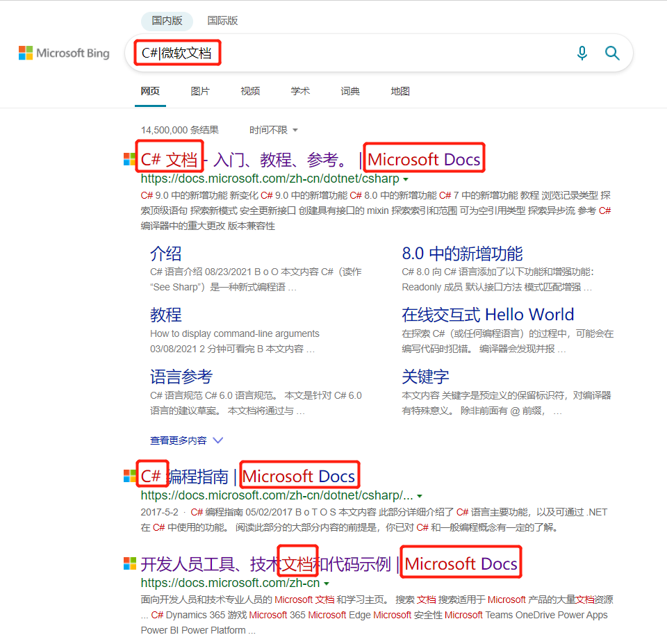Click https://docs.microsoft.com/zh-cn URL of third result

(x=230, y=583)
